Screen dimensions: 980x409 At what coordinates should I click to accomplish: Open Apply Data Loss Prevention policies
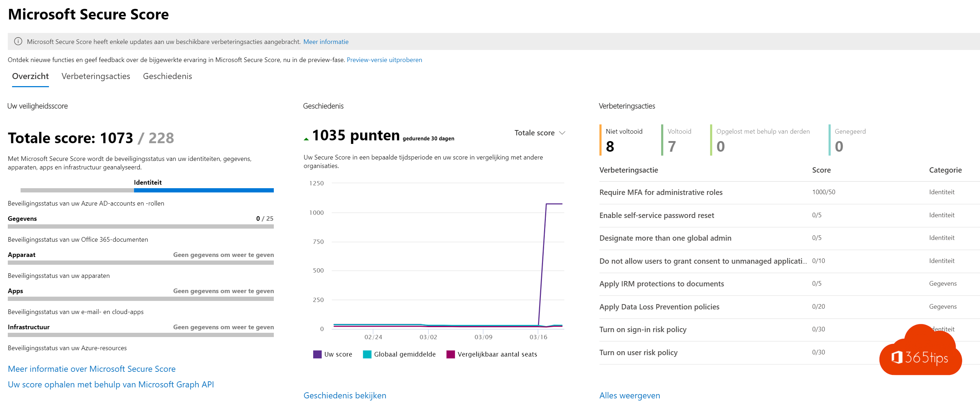tap(659, 307)
